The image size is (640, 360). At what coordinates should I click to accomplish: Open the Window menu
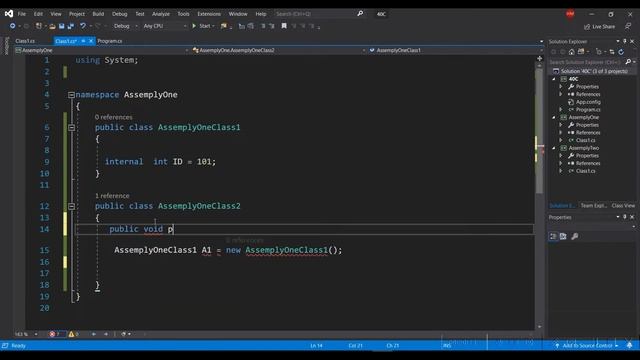point(238,14)
